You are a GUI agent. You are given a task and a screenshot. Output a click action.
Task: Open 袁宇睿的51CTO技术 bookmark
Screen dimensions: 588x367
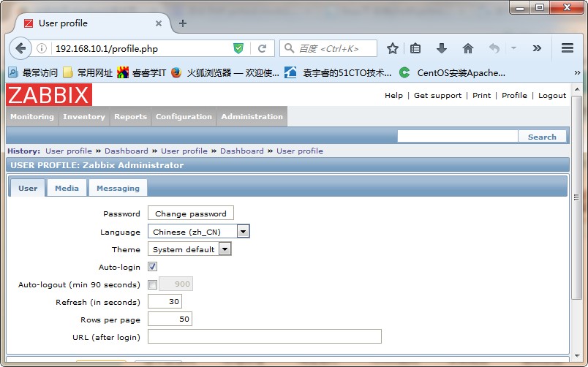pyautogui.click(x=338, y=72)
